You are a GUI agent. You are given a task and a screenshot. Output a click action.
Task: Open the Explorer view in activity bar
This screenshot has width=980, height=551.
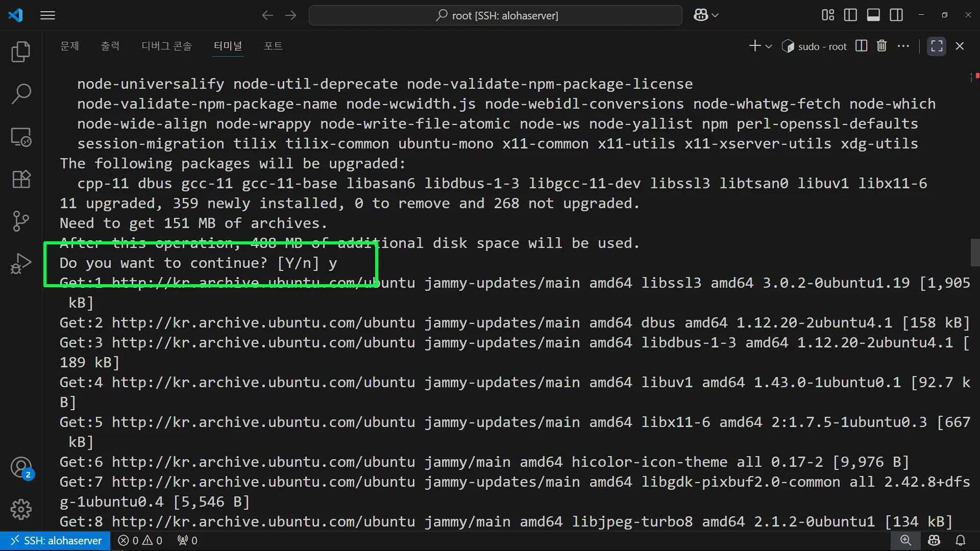21,52
